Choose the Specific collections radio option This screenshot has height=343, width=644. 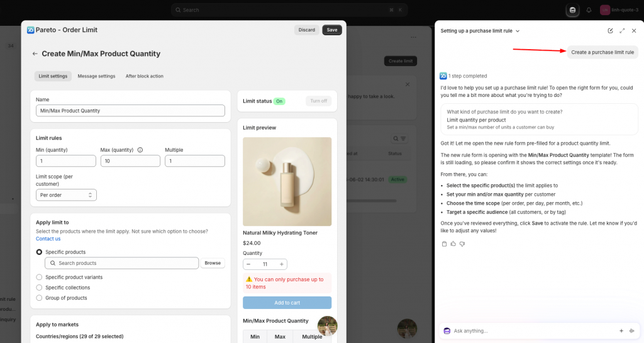39,288
